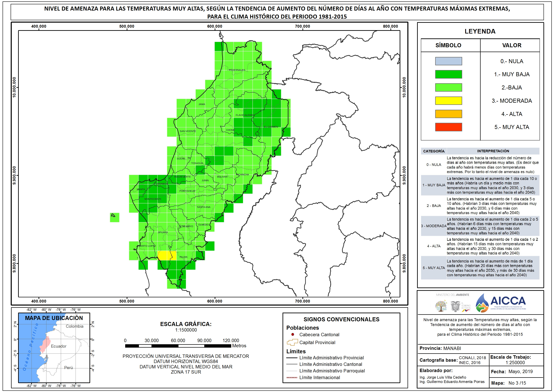Screen dimensions: 554x392
Task: Click the Colombia label in inset map
Action: 74,326
